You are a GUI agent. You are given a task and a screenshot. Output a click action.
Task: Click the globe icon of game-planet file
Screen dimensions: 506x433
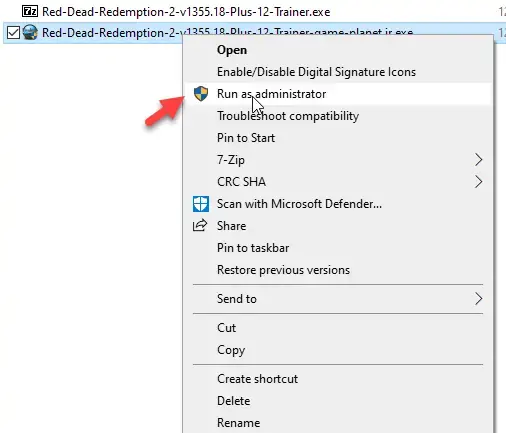(30, 33)
